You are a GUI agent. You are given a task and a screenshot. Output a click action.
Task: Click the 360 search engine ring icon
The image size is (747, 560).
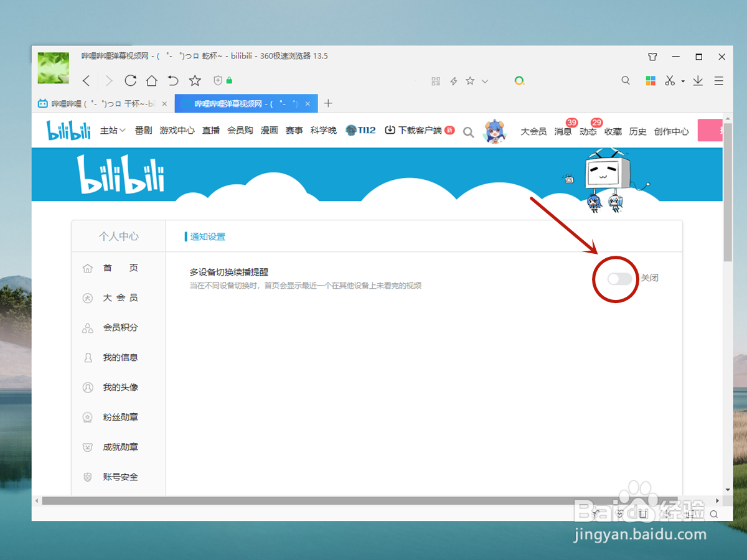[519, 81]
